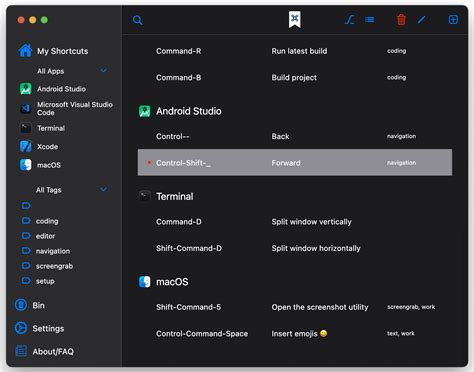This screenshot has height=372, width=474.
Task: Select Control-Command-Space shortcut row
Action: pyautogui.click(x=295, y=333)
